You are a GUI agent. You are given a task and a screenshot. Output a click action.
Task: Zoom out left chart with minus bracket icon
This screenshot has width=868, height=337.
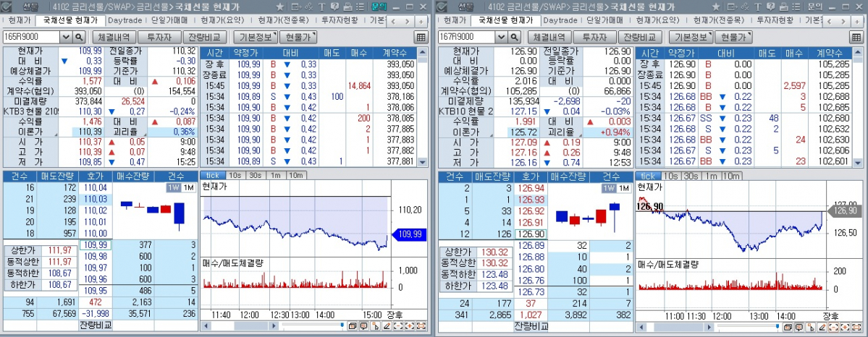click(x=398, y=326)
